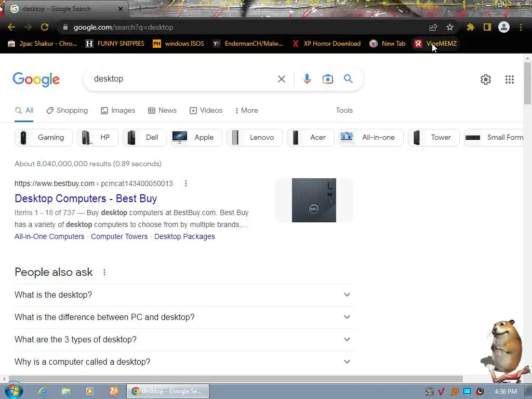Open FUNNY SNIPPIES bookmark
This screenshot has width=532, height=399.
coord(115,44)
